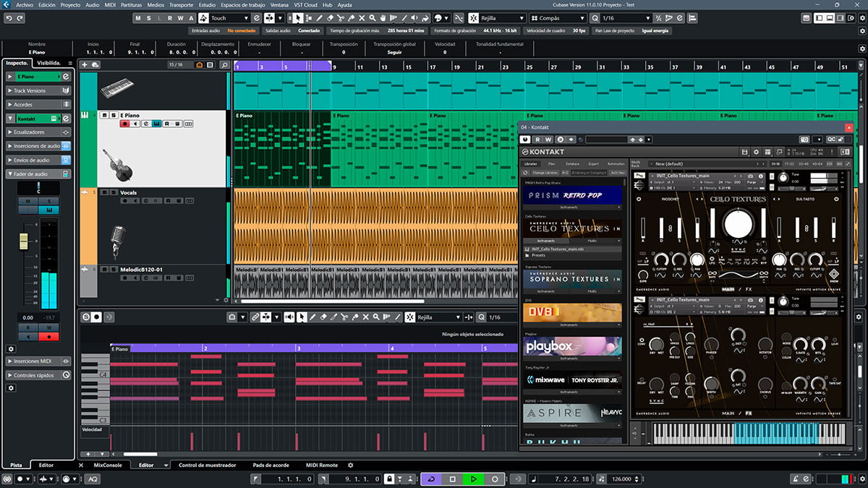
Task: Enable record on the E Piano track
Action: 125,124
